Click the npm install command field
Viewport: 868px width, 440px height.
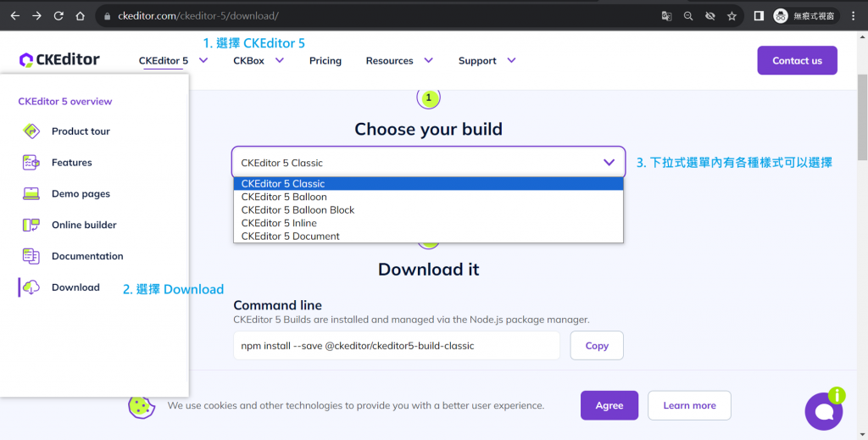tap(397, 345)
